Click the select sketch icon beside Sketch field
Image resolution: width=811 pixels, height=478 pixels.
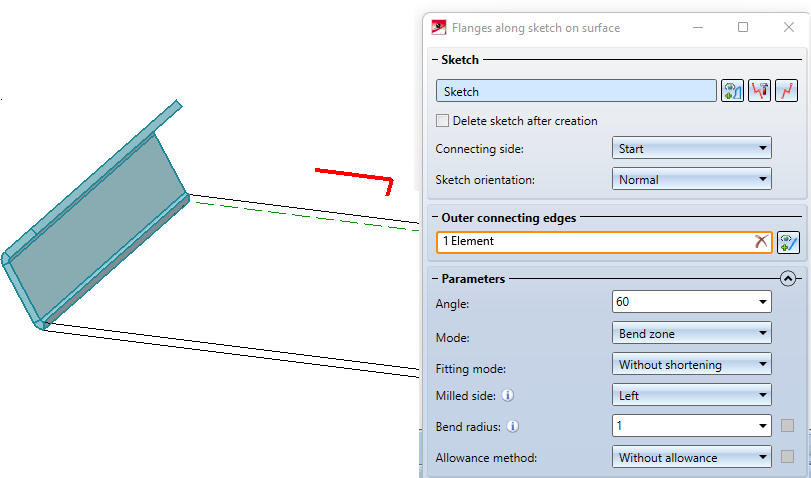click(x=732, y=91)
